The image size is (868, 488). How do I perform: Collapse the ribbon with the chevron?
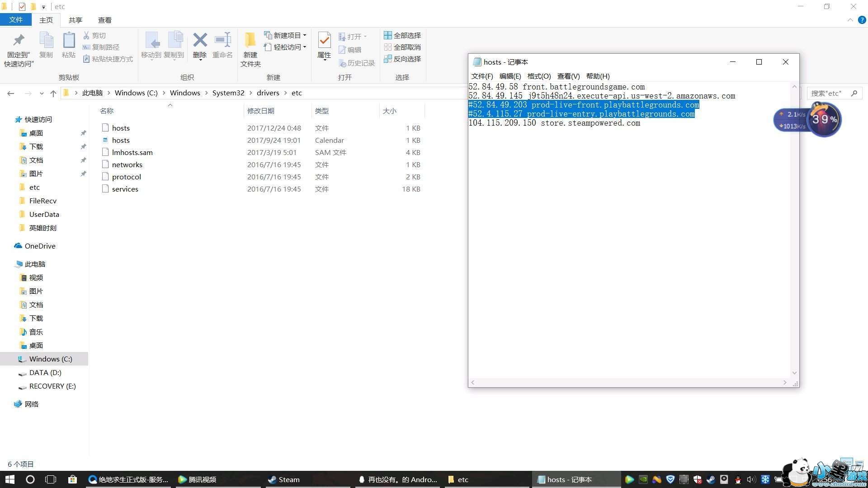click(850, 20)
